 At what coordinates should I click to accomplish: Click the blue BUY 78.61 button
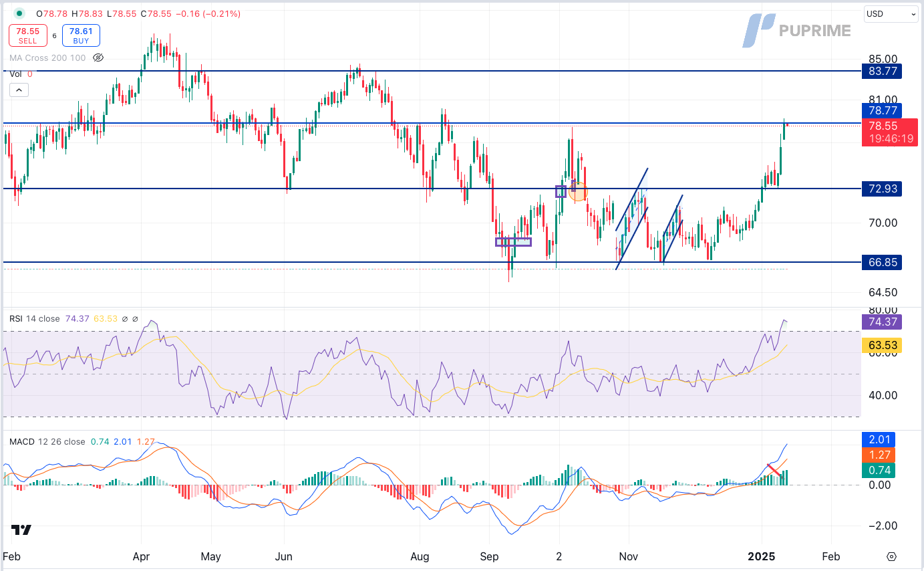[x=81, y=35]
